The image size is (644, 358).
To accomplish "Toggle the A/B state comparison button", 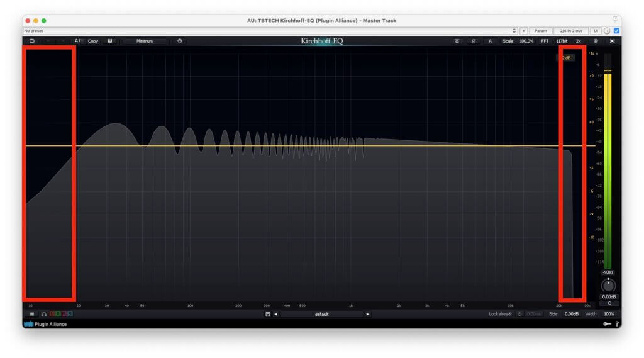I will [77, 41].
